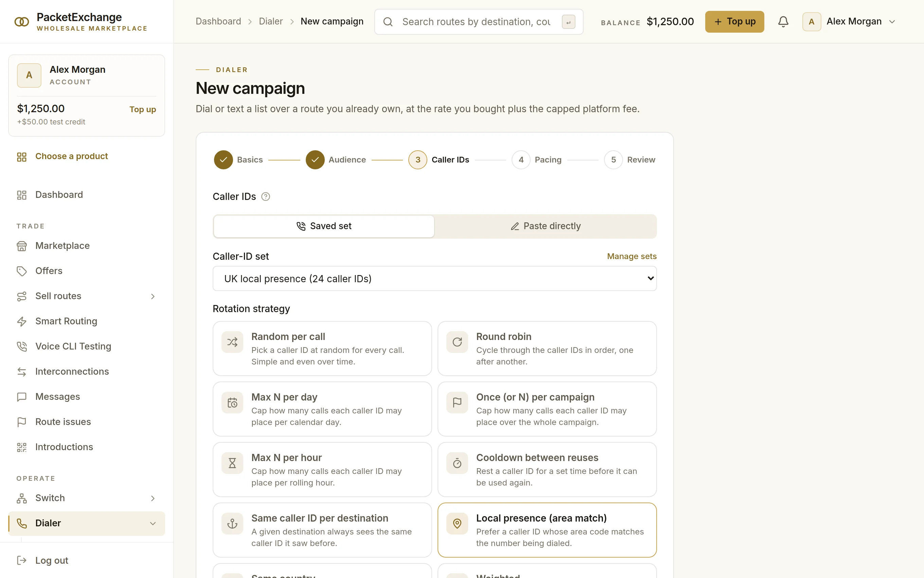
Task: Select Cooldown between reuses strategy
Action: click(x=547, y=470)
